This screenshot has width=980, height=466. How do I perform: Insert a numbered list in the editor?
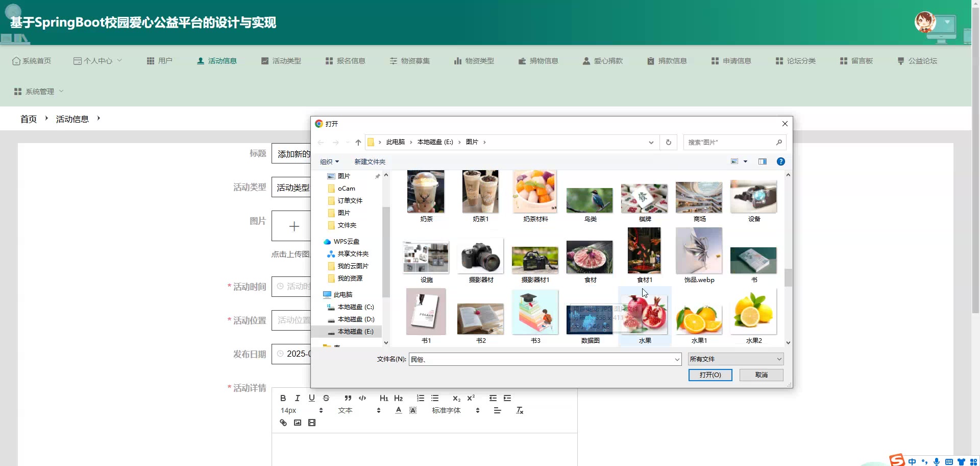click(x=420, y=398)
